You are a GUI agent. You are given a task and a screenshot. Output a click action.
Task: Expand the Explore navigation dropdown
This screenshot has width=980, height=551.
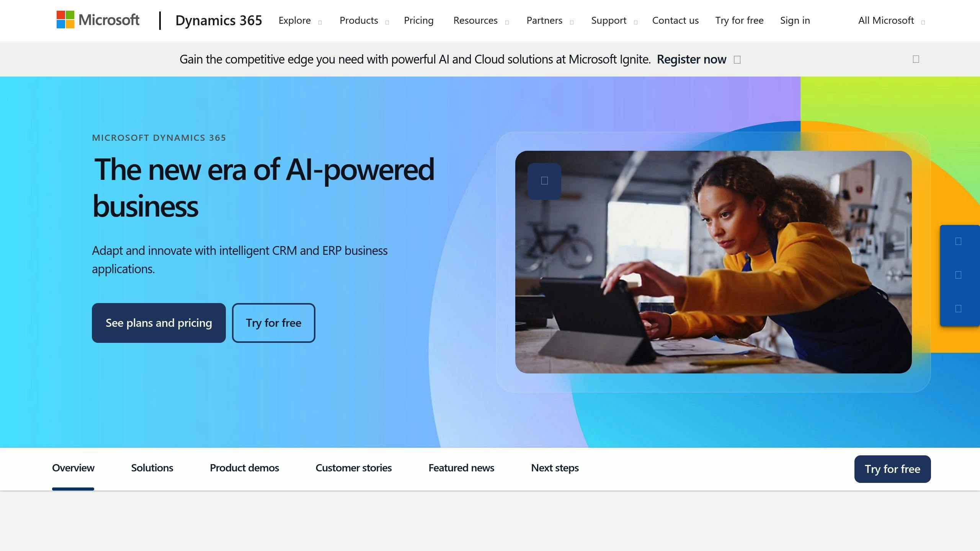(300, 20)
